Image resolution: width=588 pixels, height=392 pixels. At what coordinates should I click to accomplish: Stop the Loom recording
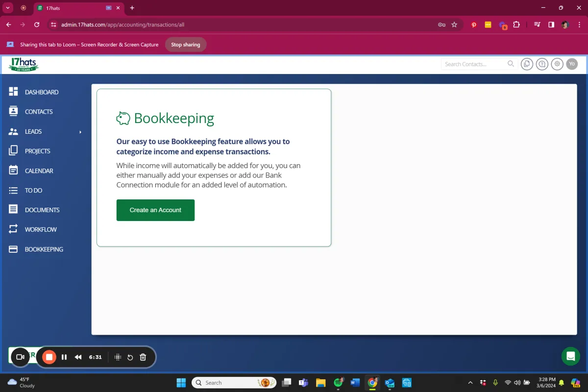(x=49, y=357)
